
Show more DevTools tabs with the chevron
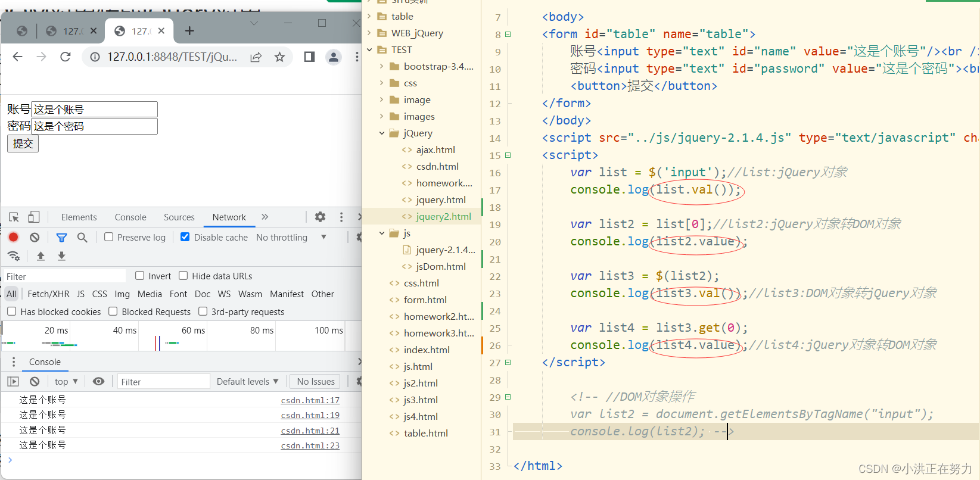click(265, 217)
